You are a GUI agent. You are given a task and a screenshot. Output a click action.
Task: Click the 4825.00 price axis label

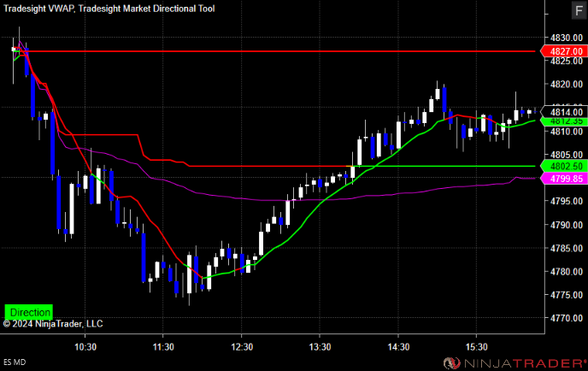(x=567, y=61)
